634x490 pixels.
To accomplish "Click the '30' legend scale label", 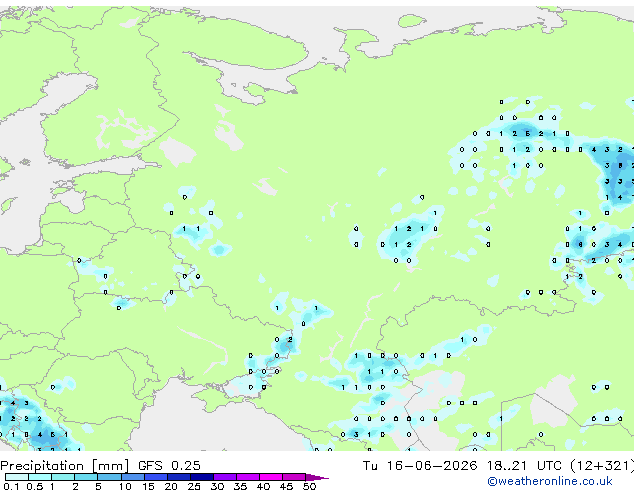I will click(217, 486).
